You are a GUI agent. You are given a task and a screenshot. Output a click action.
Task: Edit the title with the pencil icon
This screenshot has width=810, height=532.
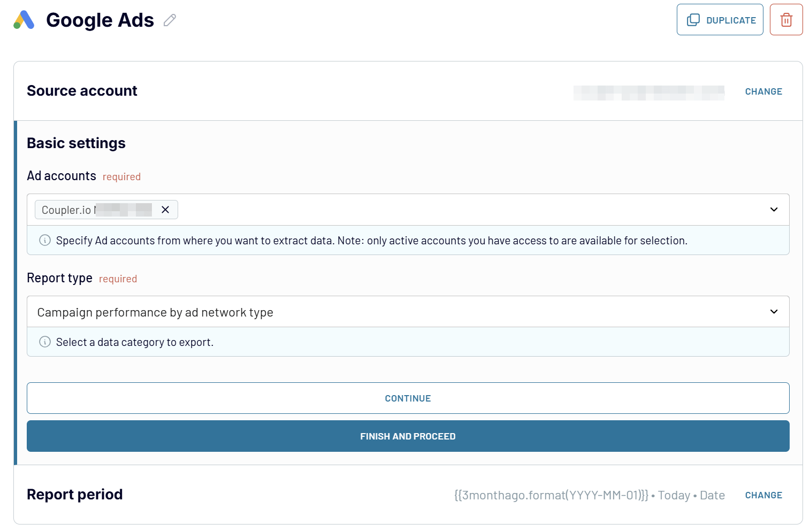(x=170, y=20)
